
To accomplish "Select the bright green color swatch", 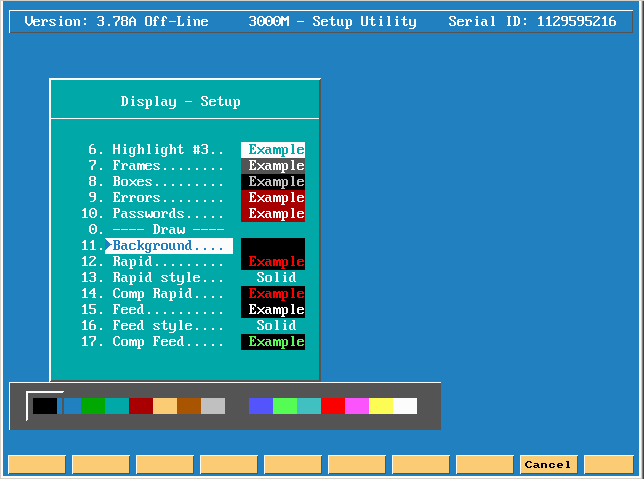I will 285,406.
